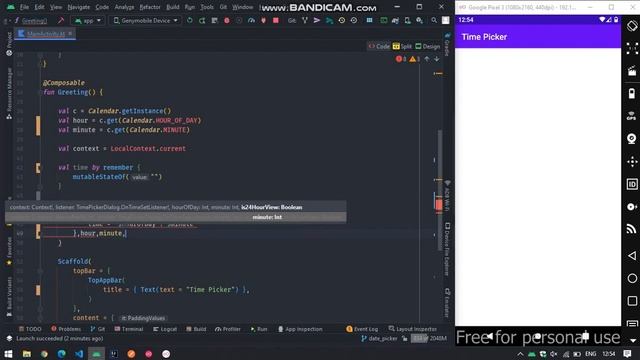This screenshot has width=640, height=360.
Task: Click the date_picker Git branch widget
Action: [379, 338]
